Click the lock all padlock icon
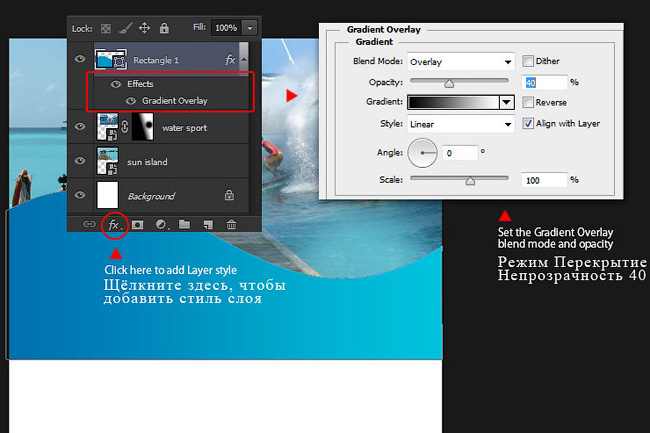This screenshot has width=650, height=433. click(164, 28)
